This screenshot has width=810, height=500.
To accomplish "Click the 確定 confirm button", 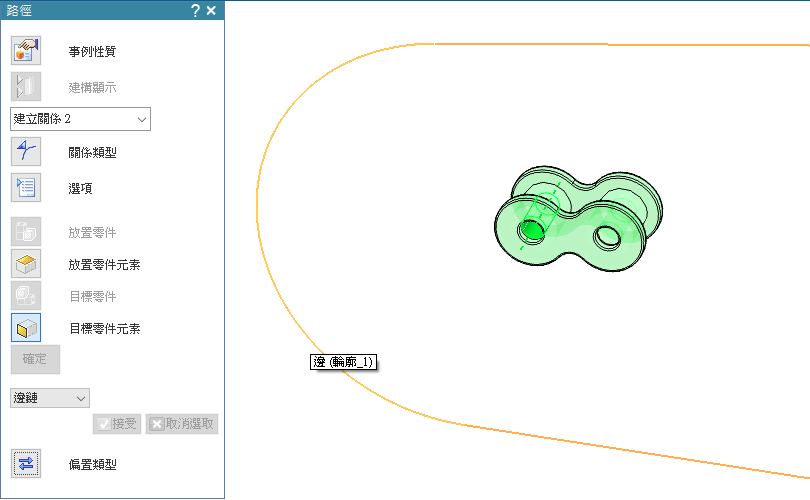I will click(35, 359).
